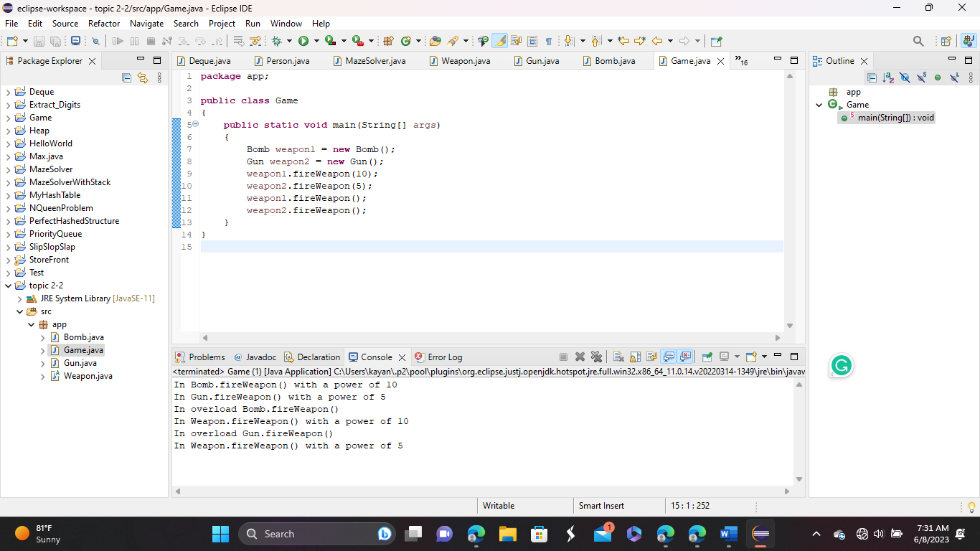Close the Console view tab
The image size is (980, 551).
click(402, 357)
